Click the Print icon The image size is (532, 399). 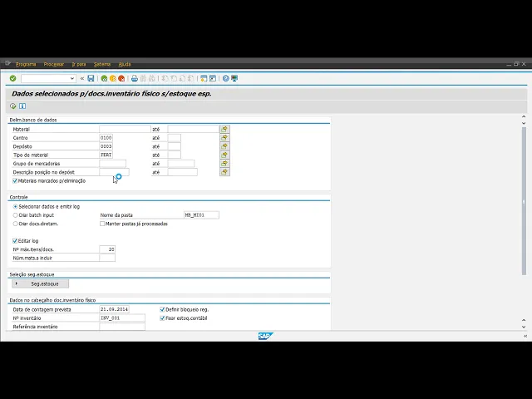pyautogui.click(x=135, y=78)
